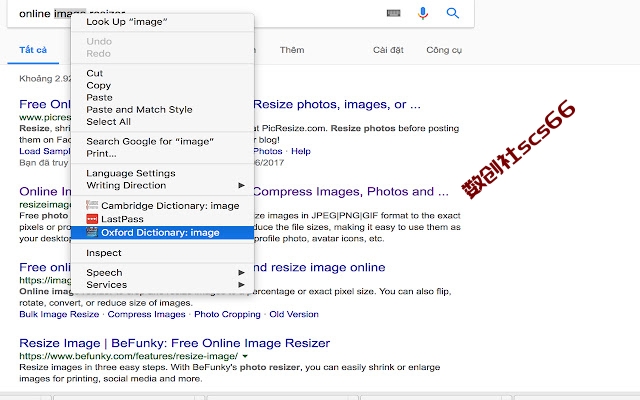Screen dimensions: 640x400
Task: Open the Photo Cropping sitelink
Action: (227, 314)
